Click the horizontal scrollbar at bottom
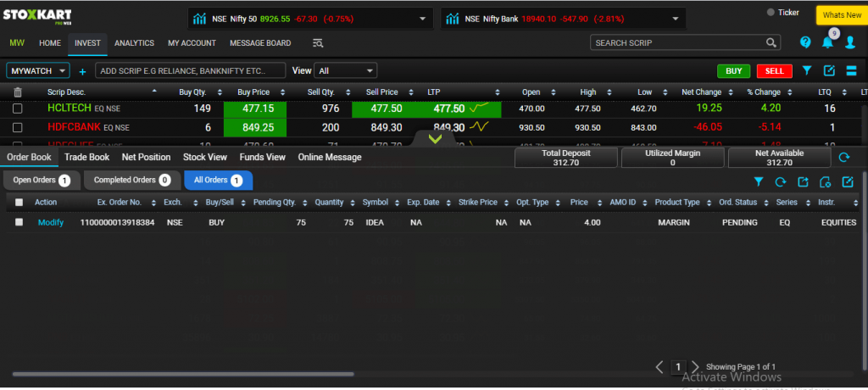The image size is (868, 390). point(183,374)
